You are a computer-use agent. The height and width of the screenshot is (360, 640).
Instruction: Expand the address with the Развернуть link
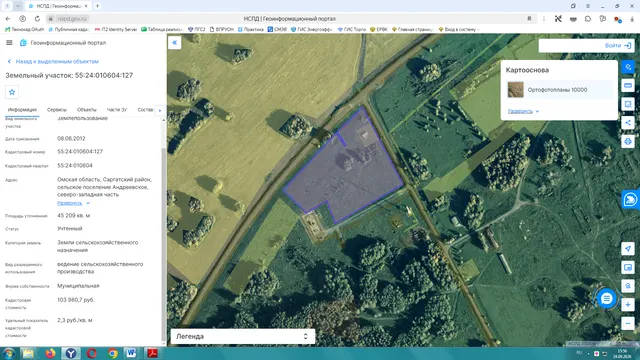click(x=73, y=203)
